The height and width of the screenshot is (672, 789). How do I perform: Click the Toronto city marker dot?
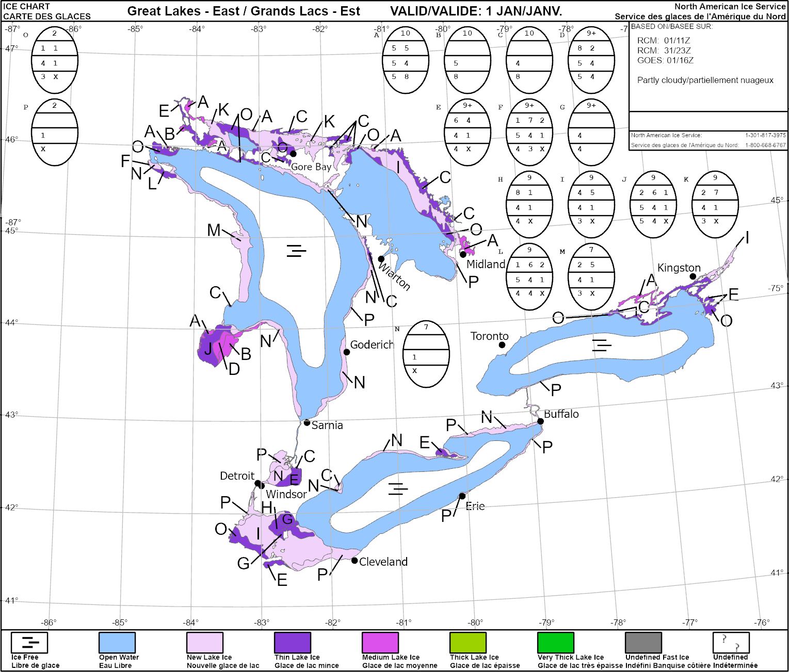pos(502,345)
